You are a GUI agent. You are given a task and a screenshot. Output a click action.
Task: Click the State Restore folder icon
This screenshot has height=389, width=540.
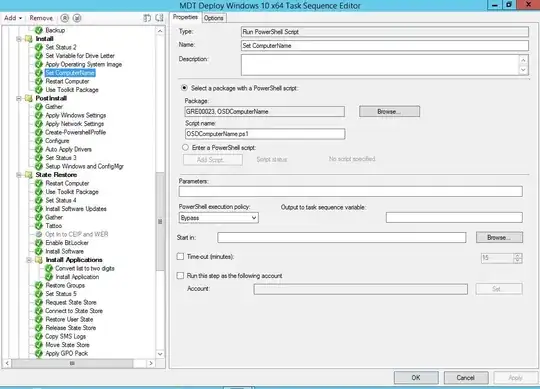point(29,175)
